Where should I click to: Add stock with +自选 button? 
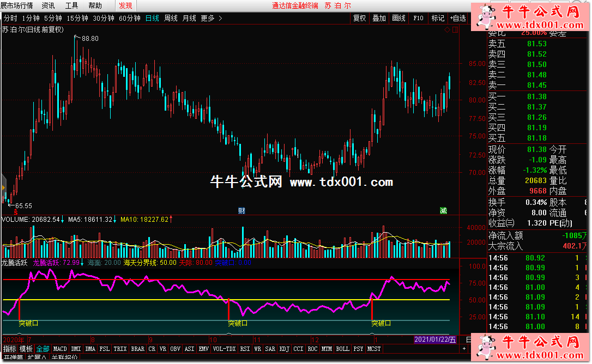point(458,18)
